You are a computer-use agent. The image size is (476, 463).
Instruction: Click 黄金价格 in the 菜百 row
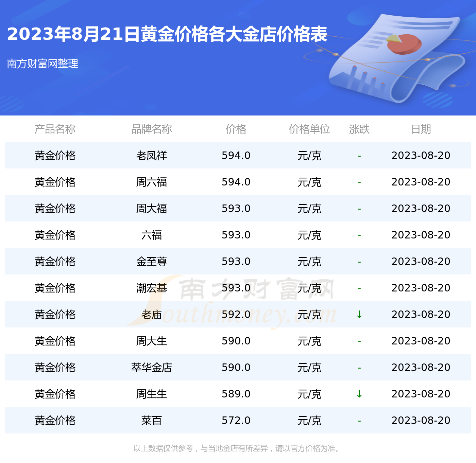pyautogui.click(x=55, y=421)
